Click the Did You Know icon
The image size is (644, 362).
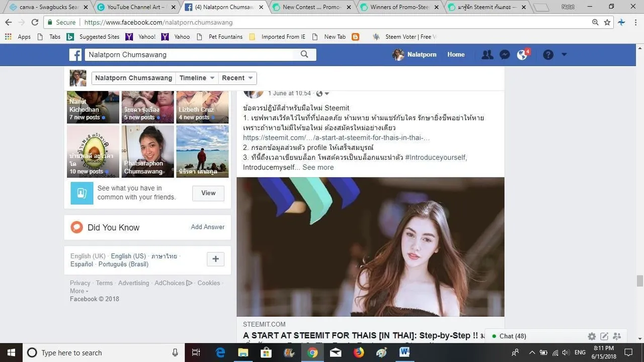coord(76,227)
